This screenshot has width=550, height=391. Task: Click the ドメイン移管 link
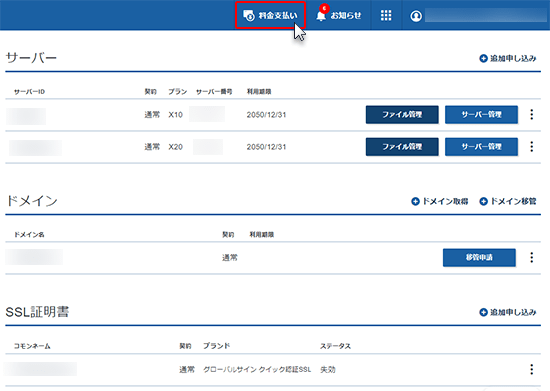508,201
